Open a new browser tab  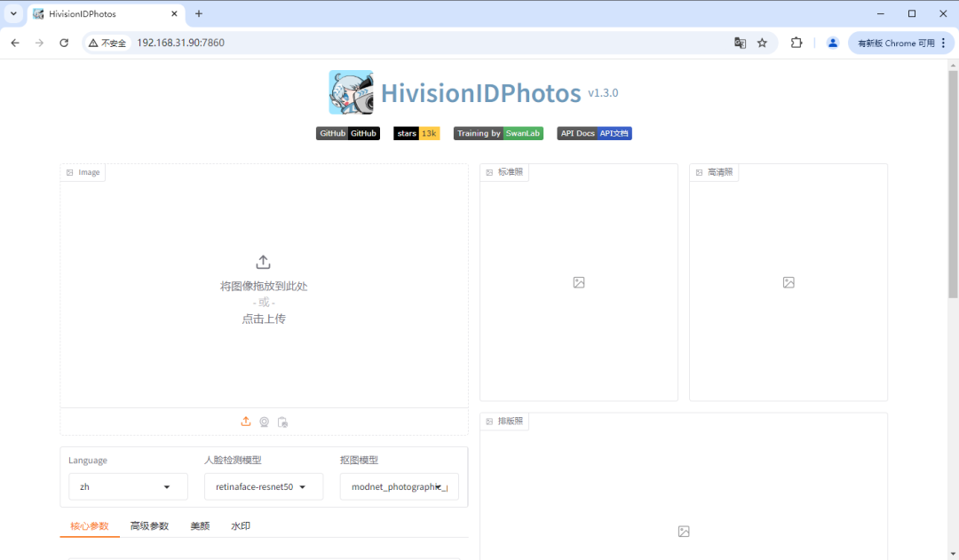coord(199,13)
